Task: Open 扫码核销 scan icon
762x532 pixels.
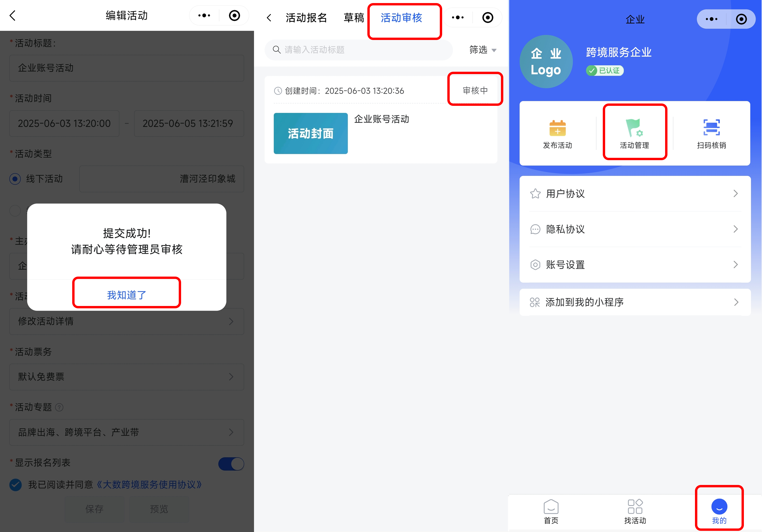Action: 711,128
